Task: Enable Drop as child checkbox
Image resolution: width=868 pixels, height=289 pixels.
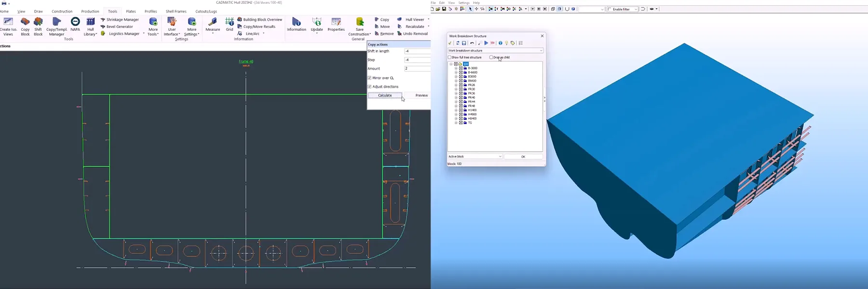Action: pyautogui.click(x=491, y=57)
